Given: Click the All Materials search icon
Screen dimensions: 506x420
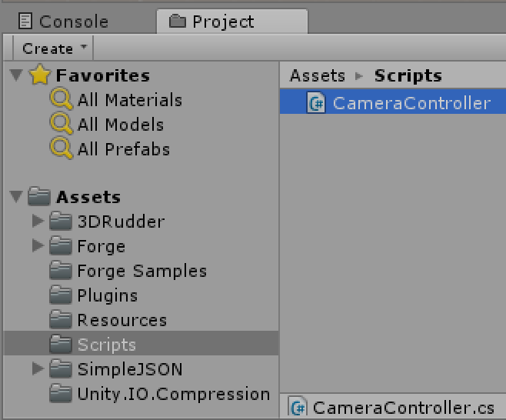Looking at the screenshot, I should (x=62, y=100).
